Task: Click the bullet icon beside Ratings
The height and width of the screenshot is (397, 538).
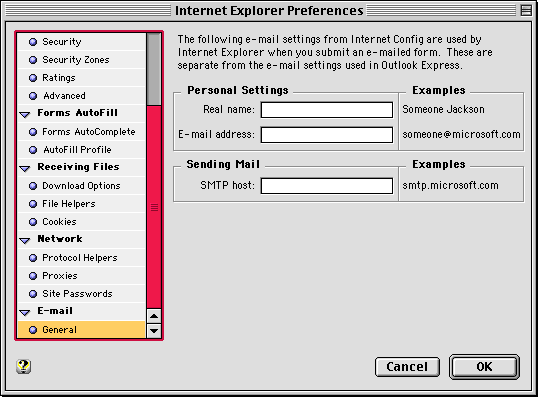Action: (x=33, y=78)
